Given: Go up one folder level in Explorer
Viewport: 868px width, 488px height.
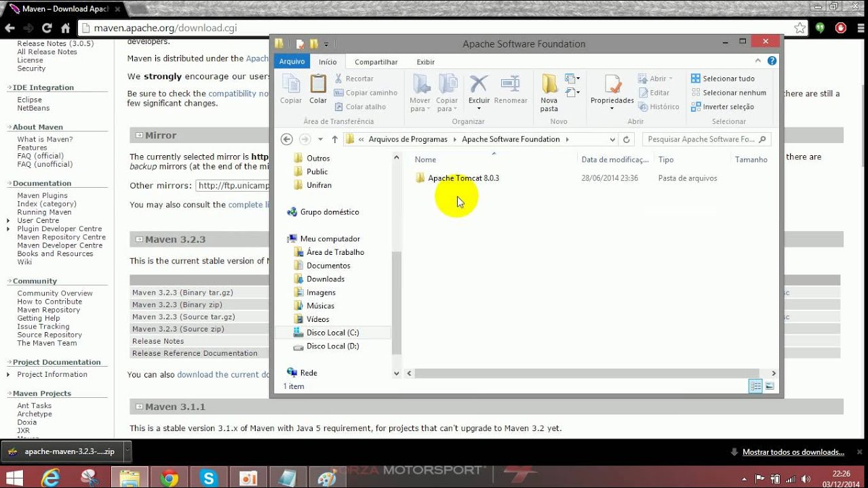Looking at the screenshot, I should (334, 139).
